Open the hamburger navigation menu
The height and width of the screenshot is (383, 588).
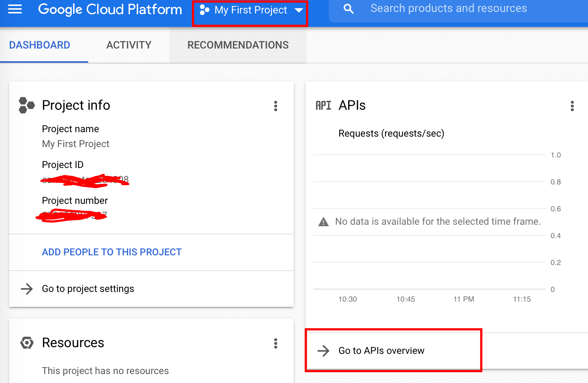(15, 9)
